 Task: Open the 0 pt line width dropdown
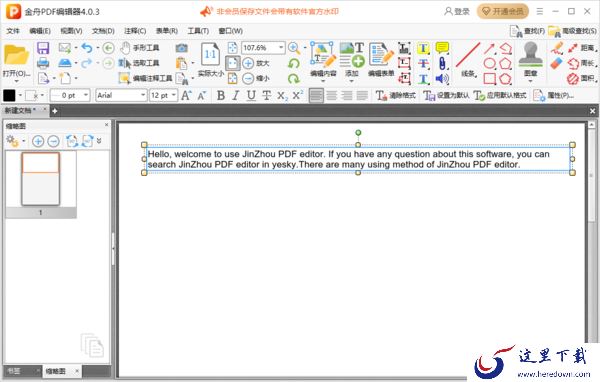[86, 95]
